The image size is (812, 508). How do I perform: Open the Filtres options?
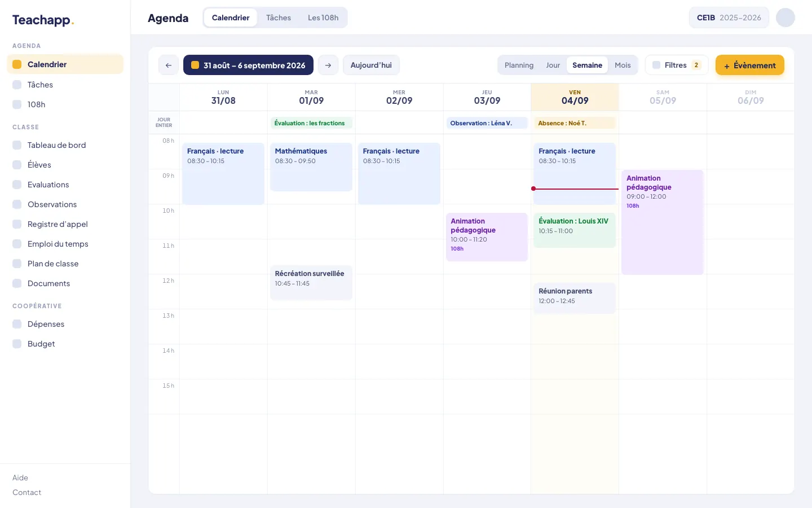click(x=677, y=65)
